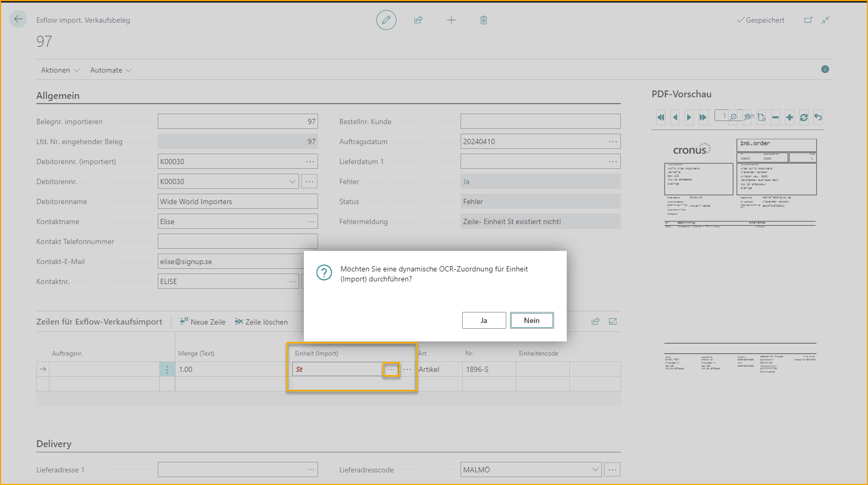The width and height of the screenshot is (868, 485).
Task: Confirm dynamic OCR mapping with Ja
Action: coord(484,320)
